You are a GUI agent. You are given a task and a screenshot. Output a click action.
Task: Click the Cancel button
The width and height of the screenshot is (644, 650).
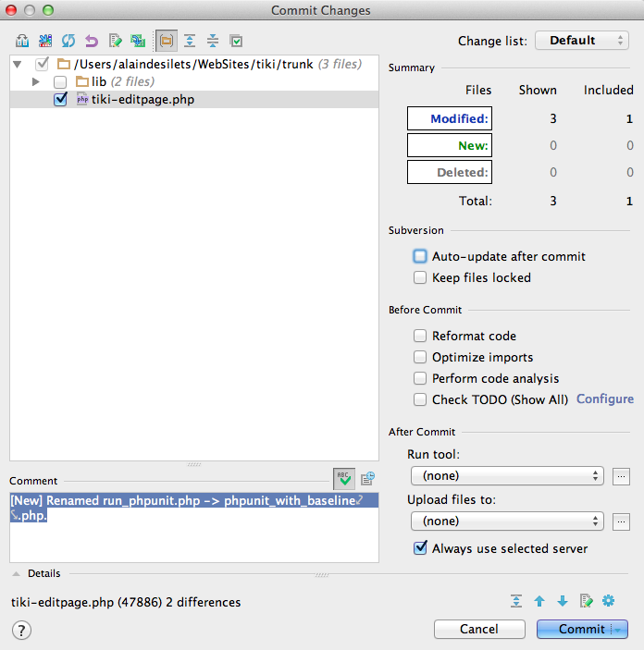click(479, 630)
